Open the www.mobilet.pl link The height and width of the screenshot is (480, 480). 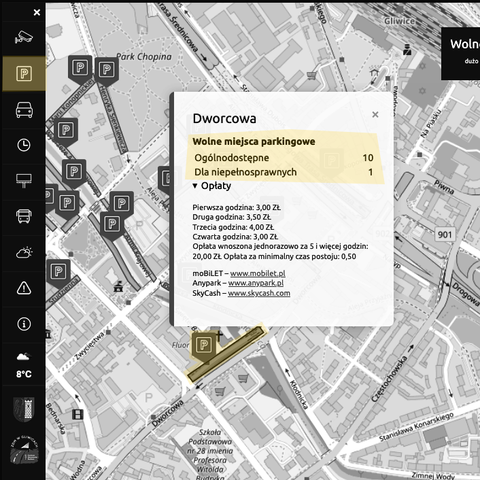pyautogui.click(x=258, y=273)
